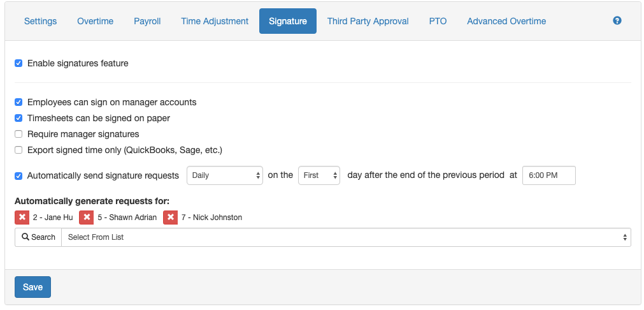The height and width of the screenshot is (310, 644).
Task: Uncheck Employees can sign on manager accounts
Action: point(18,102)
